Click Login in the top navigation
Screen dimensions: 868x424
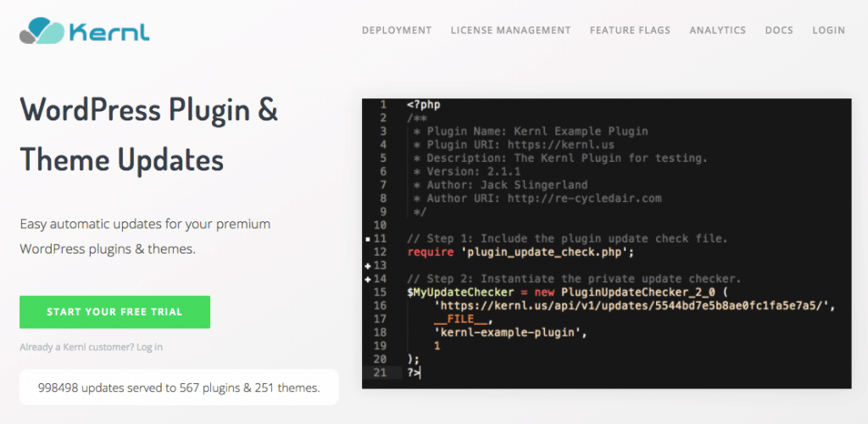tap(829, 31)
